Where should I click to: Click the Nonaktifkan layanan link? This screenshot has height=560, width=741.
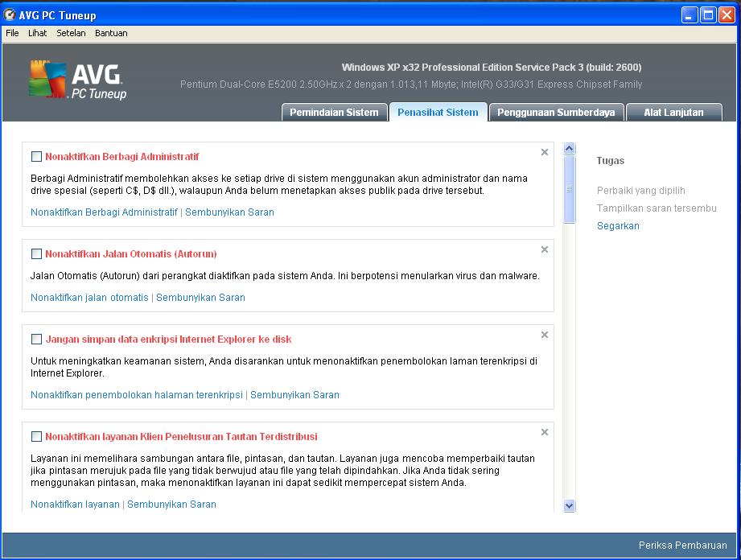point(75,504)
